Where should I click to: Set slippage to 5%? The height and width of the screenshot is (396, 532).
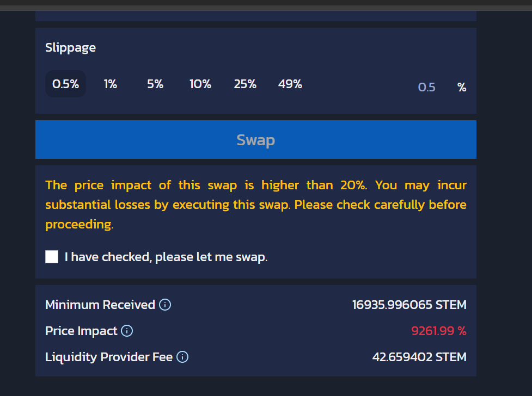155,84
